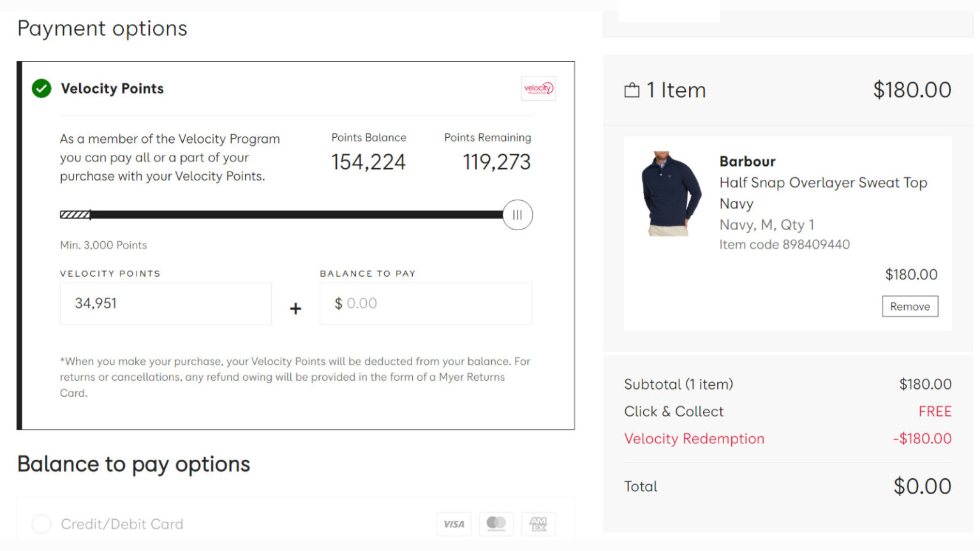Toggle the green Velocity Points checkmark

[41, 89]
